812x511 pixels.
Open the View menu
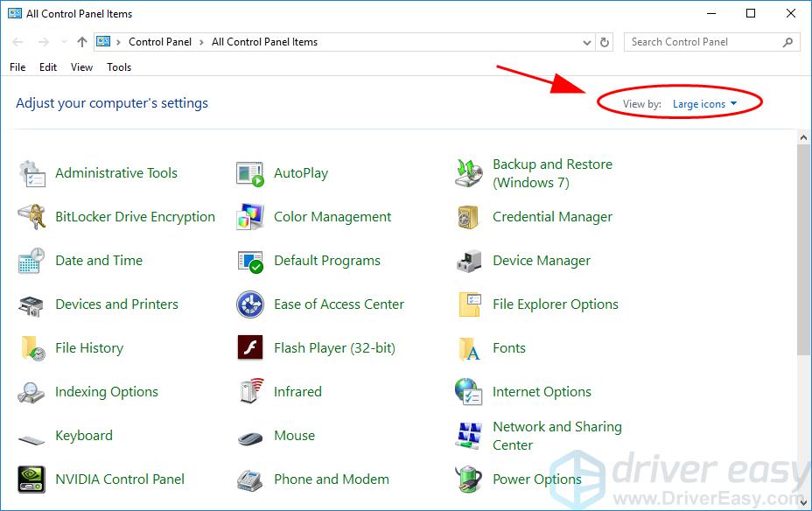81,67
